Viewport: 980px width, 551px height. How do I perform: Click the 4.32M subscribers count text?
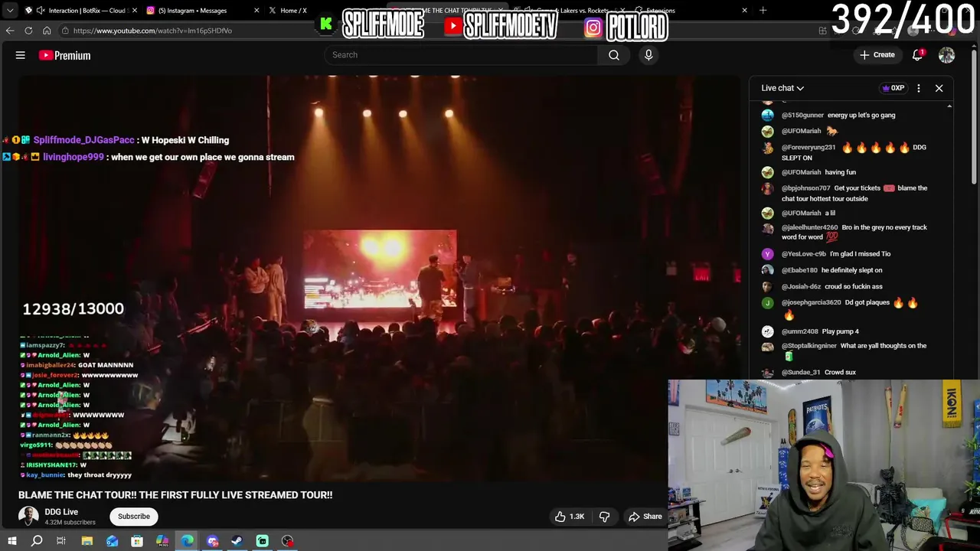click(x=70, y=523)
